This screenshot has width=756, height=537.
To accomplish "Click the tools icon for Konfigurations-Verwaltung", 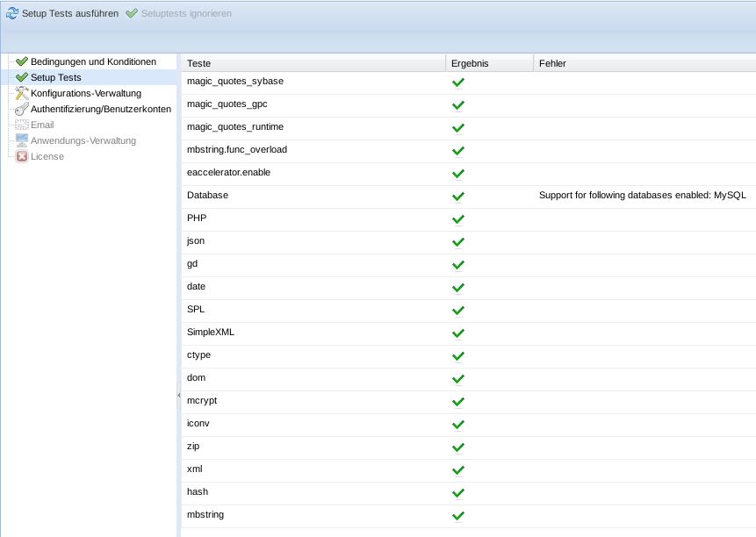I will [x=22, y=93].
